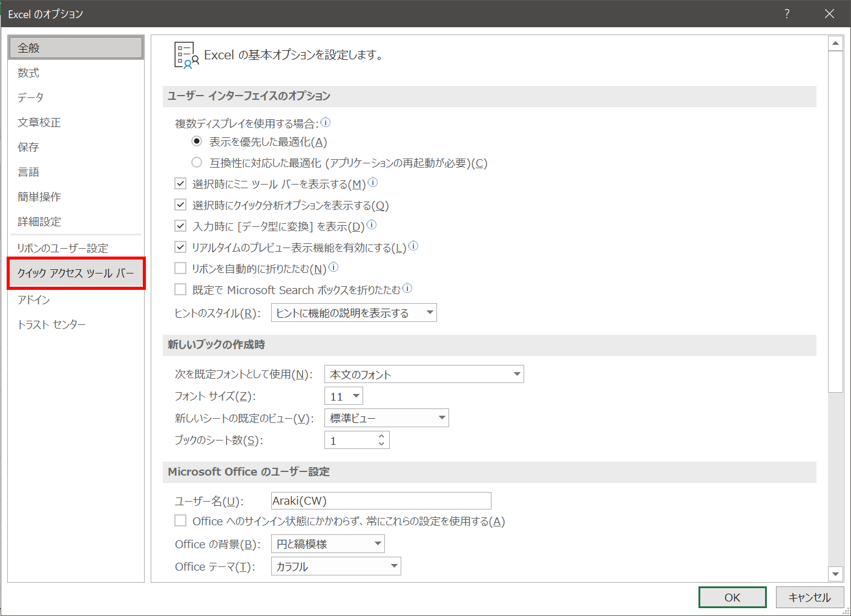Image resolution: width=851 pixels, height=616 pixels.
Task: Click info icon beside リアルタイムのプレビュー option
Action: click(x=413, y=246)
